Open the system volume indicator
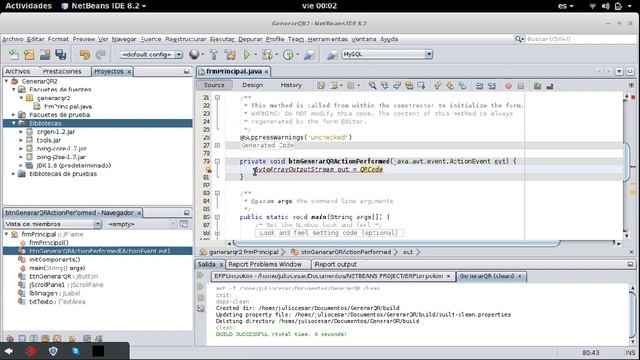 click(x=605, y=6)
